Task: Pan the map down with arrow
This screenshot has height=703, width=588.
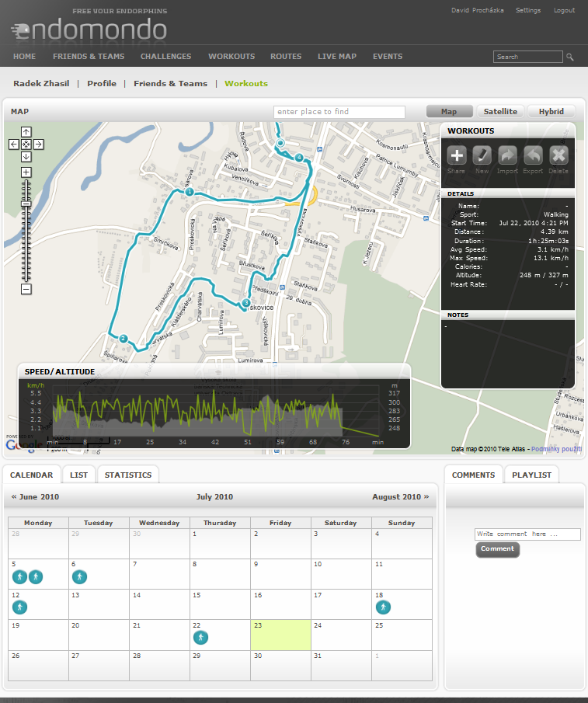Action: click(26, 157)
